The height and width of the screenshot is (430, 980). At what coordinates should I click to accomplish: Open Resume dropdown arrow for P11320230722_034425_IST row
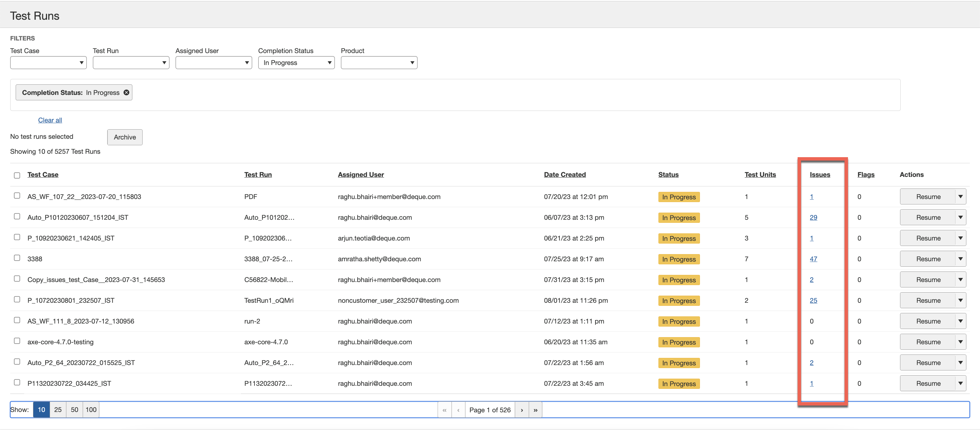tap(960, 383)
